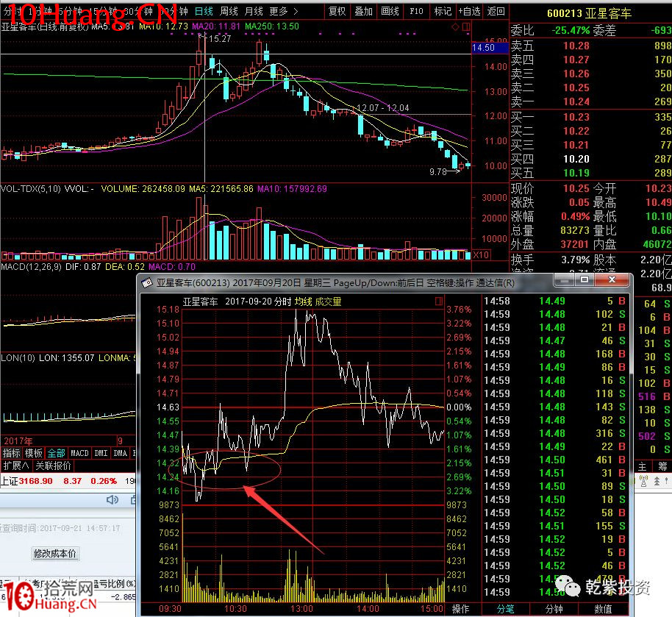Click the 600213 亚星客车 stock title
672x617 pixels.
589,14
